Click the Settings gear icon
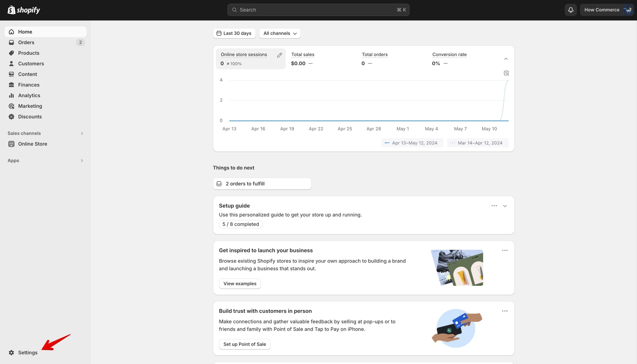The width and height of the screenshot is (637, 364). pos(11,353)
